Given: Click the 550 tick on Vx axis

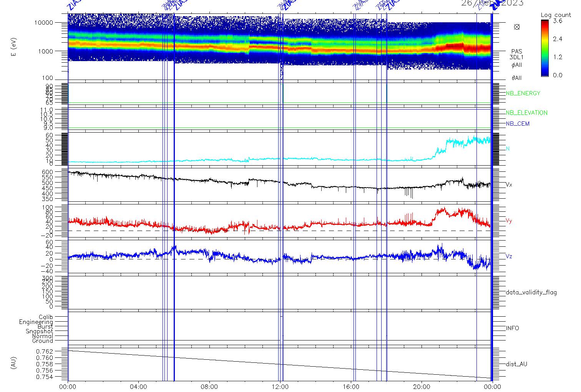Looking at the screenshot, I should 48,178.
